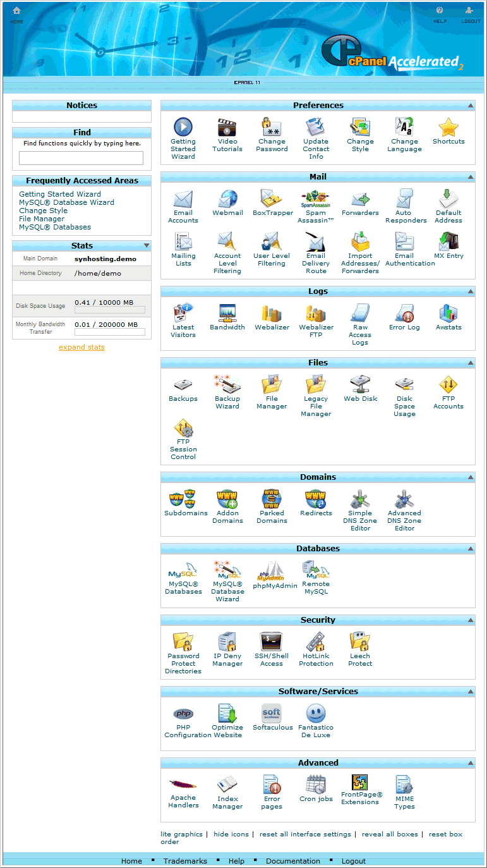Image resolution: width=487 pixels, height=868 pixels.
Task: Open the Redirects icon
Action: tap(316, 499)
